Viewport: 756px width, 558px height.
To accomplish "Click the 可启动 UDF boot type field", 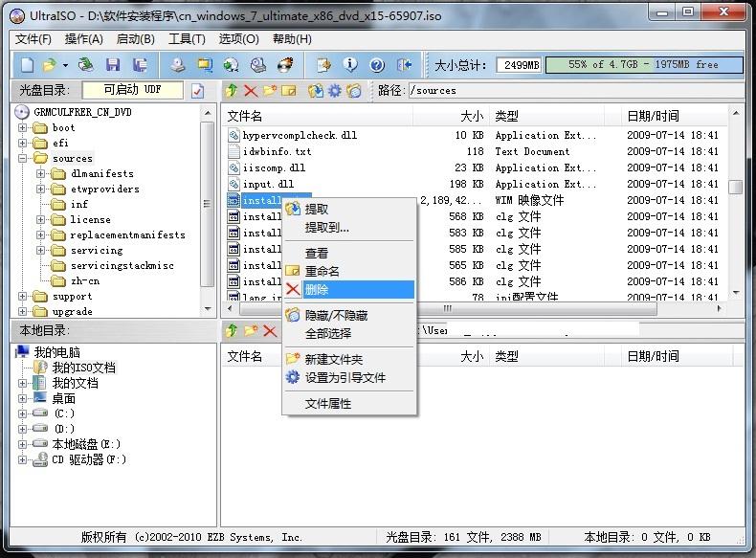I will (x=133, y=90).
